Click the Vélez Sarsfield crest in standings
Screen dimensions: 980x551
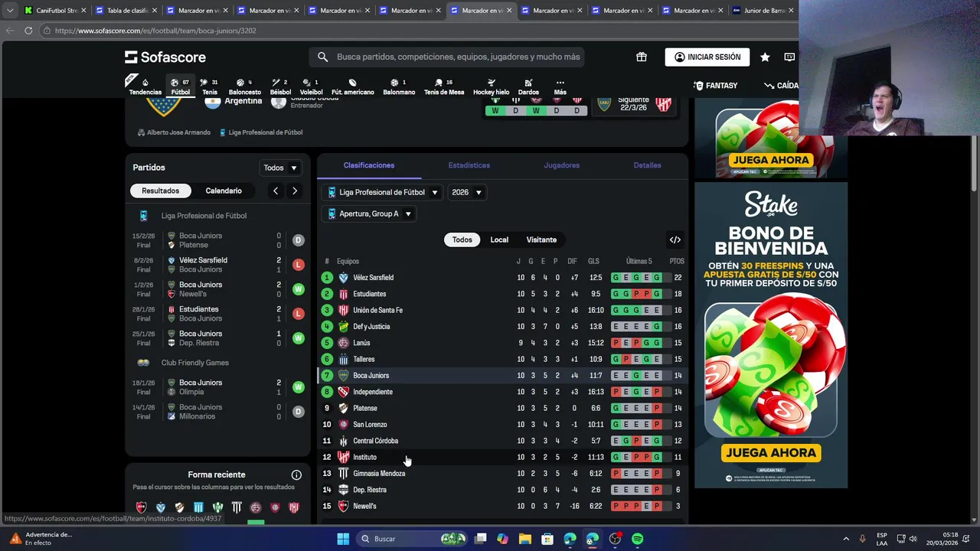pos(344,278)
